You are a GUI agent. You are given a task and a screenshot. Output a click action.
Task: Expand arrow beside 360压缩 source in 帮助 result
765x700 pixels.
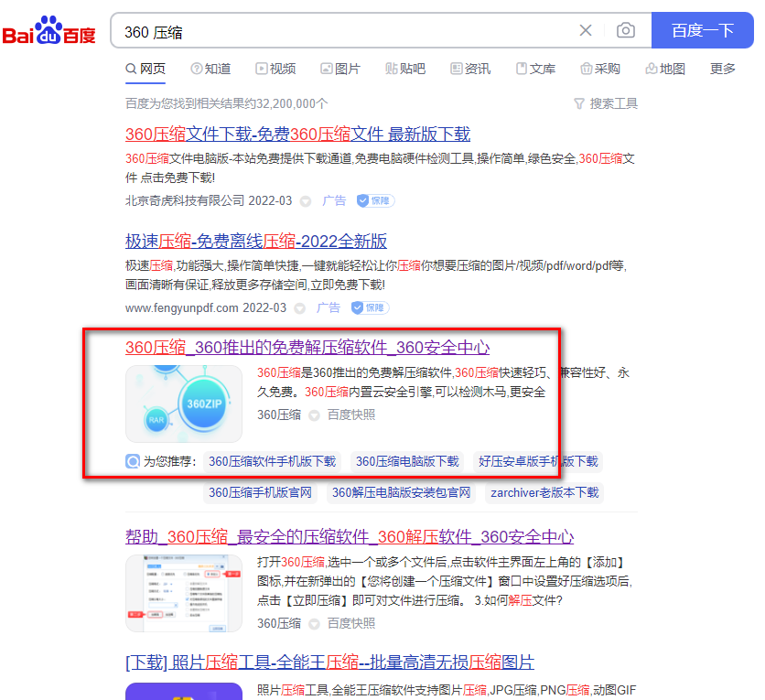pos(314,624)
